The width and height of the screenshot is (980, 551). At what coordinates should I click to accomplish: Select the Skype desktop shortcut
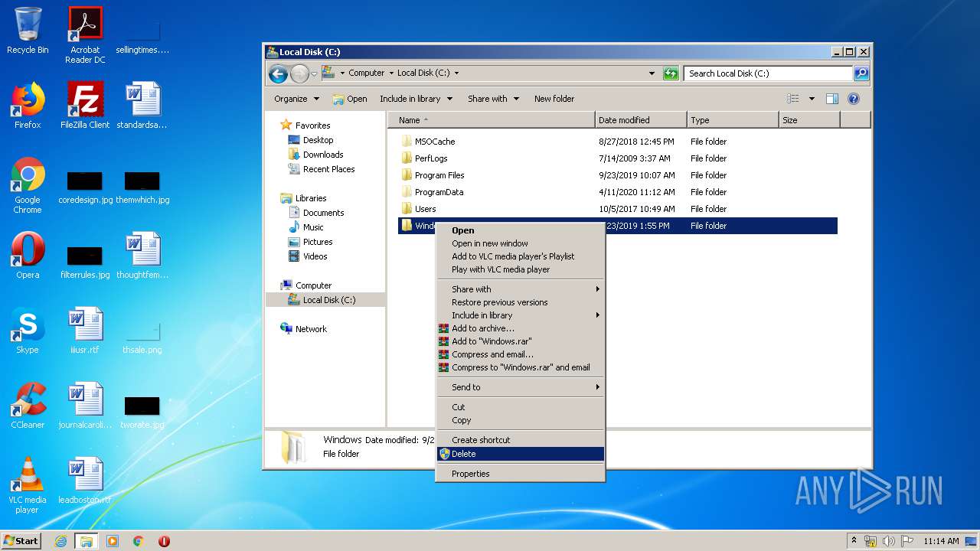click(28, 331)
